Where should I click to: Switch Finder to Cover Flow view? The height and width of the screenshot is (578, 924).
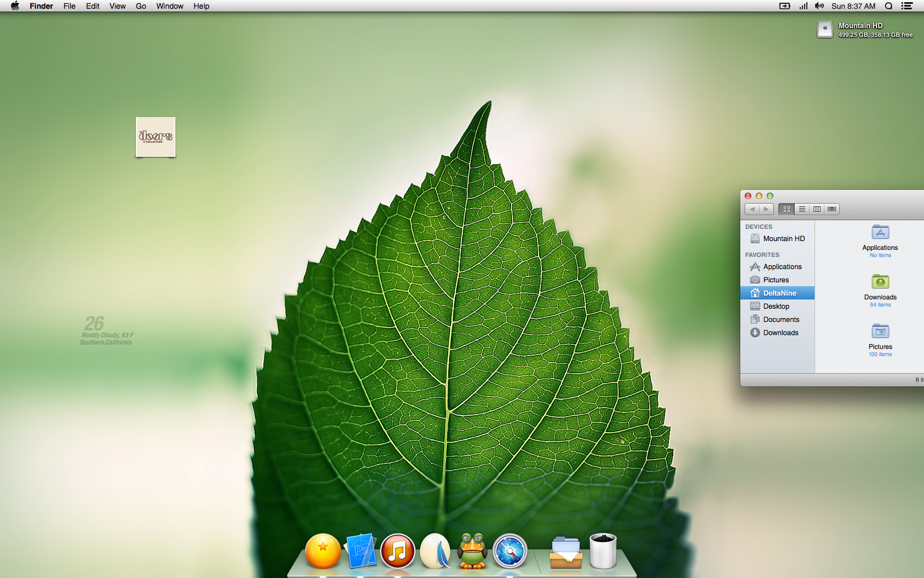(x=832, y=209)
